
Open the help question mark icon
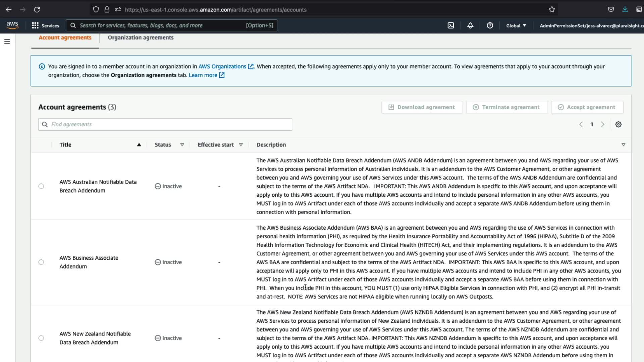pyautogui.click(x=490, y=25)
